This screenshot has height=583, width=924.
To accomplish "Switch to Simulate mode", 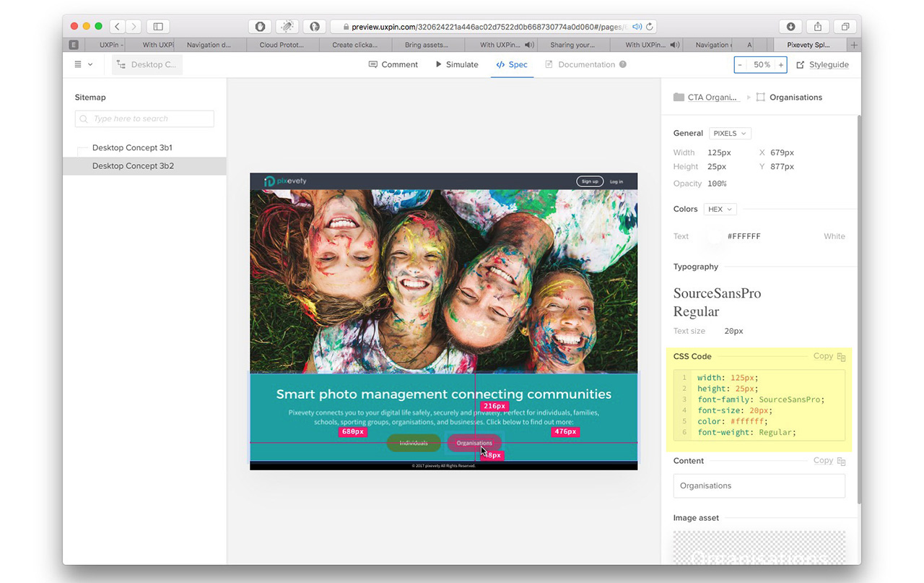I will 456,64.
